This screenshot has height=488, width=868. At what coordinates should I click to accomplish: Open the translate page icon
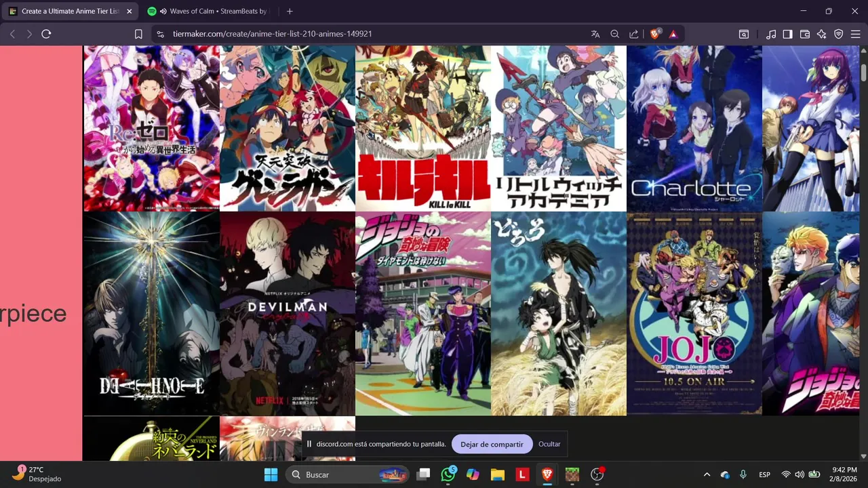pyautogui.click(x=595, y=34)
